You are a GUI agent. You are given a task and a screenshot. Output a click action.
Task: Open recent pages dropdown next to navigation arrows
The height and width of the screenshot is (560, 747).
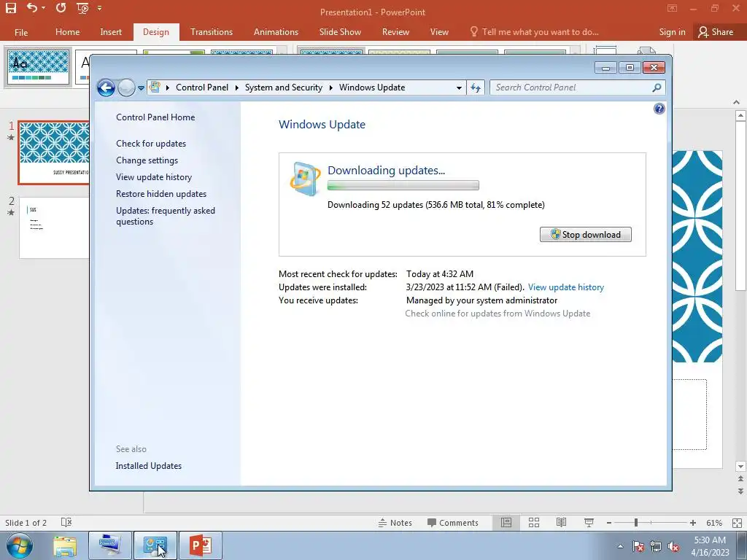point(141,88)
